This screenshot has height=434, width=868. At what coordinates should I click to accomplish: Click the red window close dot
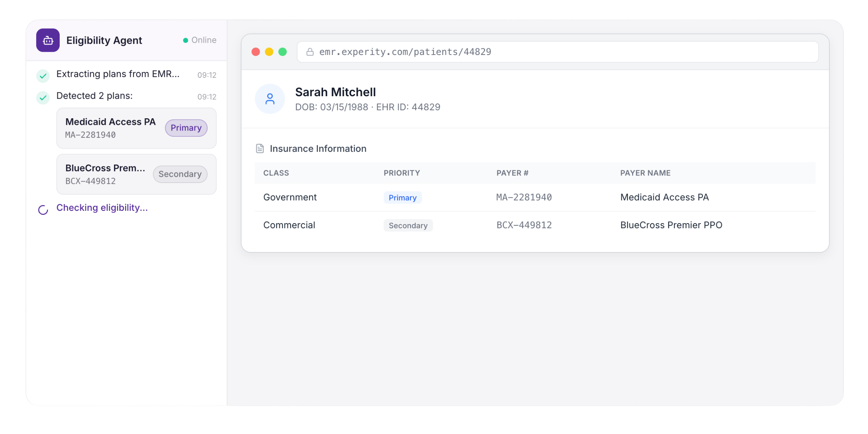click(256, 52)
